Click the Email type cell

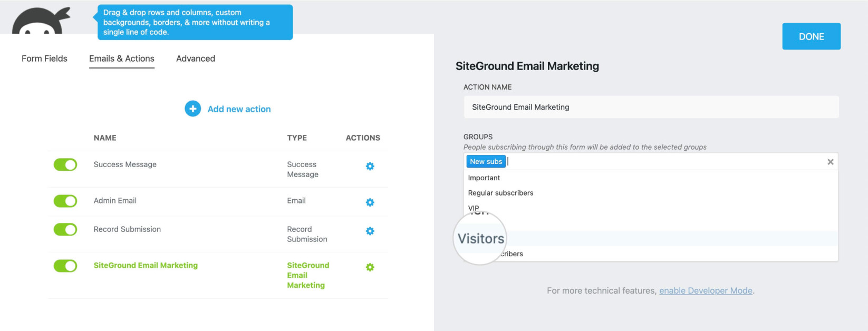[x=296, y=200]
